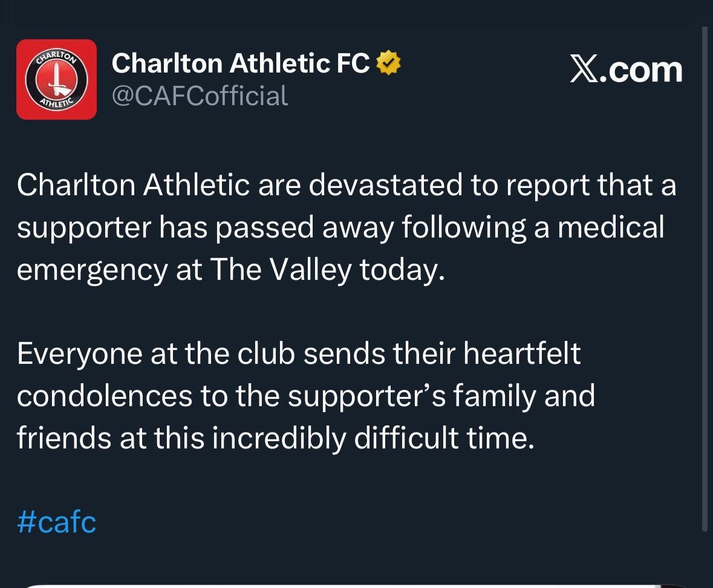The image size is (713, 588).
Task: Click the CHARLTON lettering atop the crest
Action: pyautogui.click(x=56, y=56)
